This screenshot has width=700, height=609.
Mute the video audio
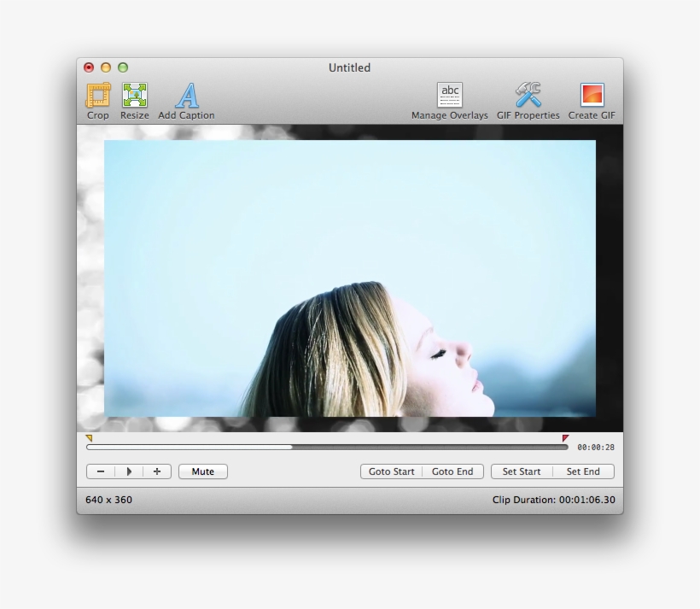coord(202,471)
